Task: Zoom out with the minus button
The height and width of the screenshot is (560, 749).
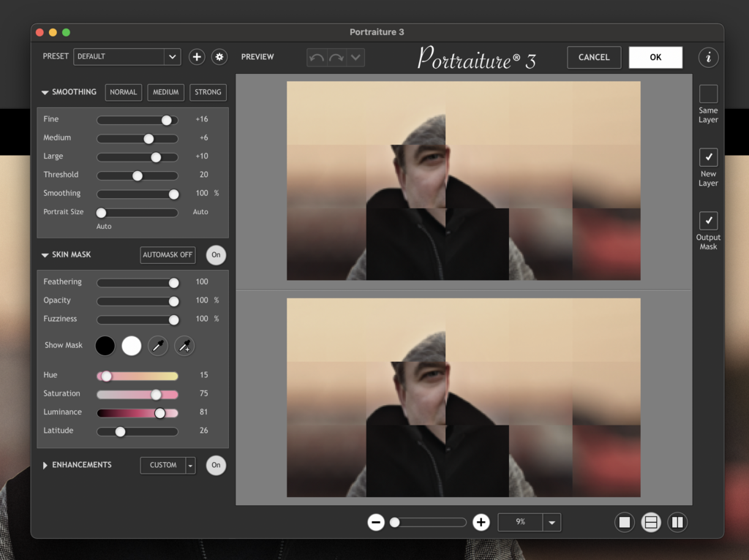Action: point(376,522)
